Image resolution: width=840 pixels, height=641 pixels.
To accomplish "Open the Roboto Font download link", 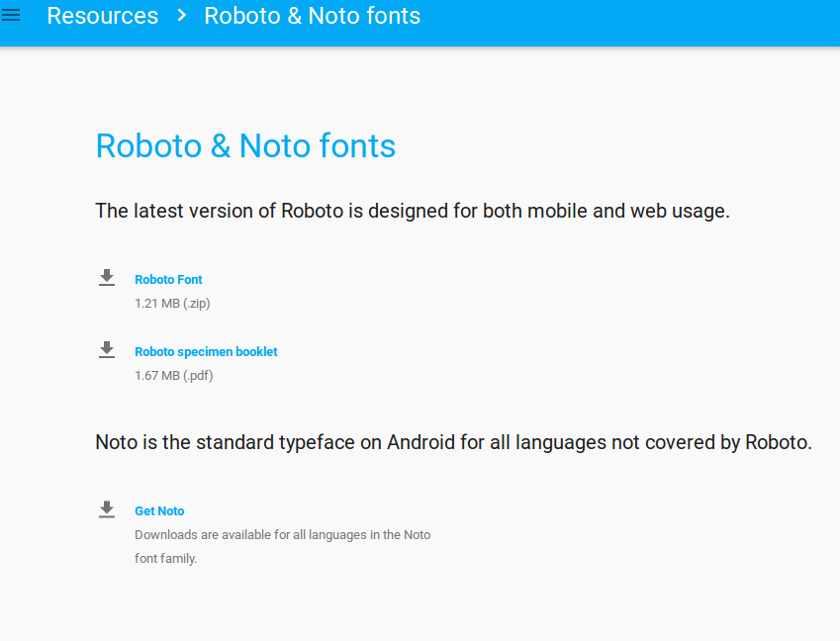I will (168, 280).
